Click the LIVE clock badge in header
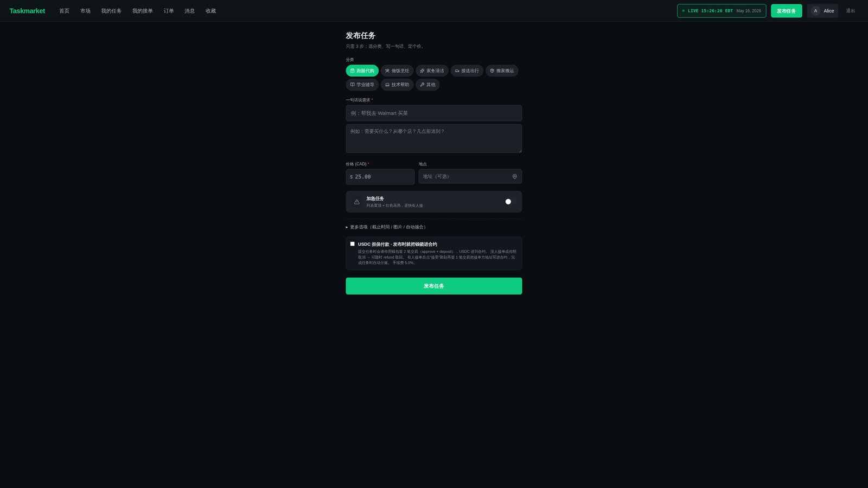Viewport: 868px width, 488px height. click(721, 11)
